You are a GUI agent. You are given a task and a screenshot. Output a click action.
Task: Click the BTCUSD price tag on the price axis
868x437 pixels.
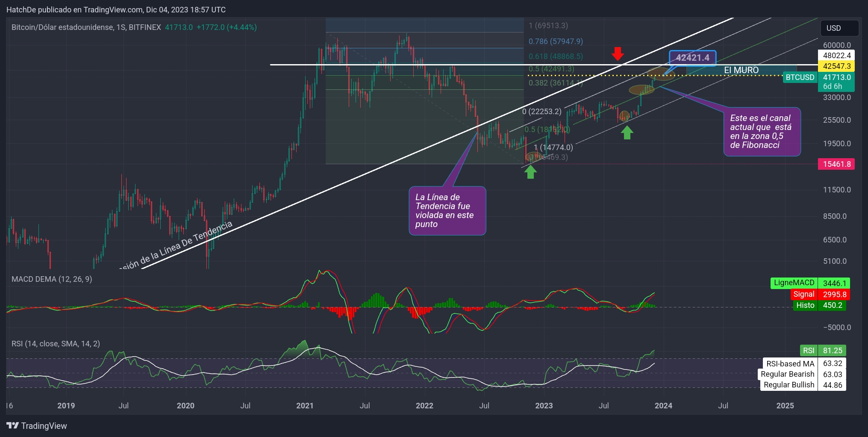tap(800, 77)
